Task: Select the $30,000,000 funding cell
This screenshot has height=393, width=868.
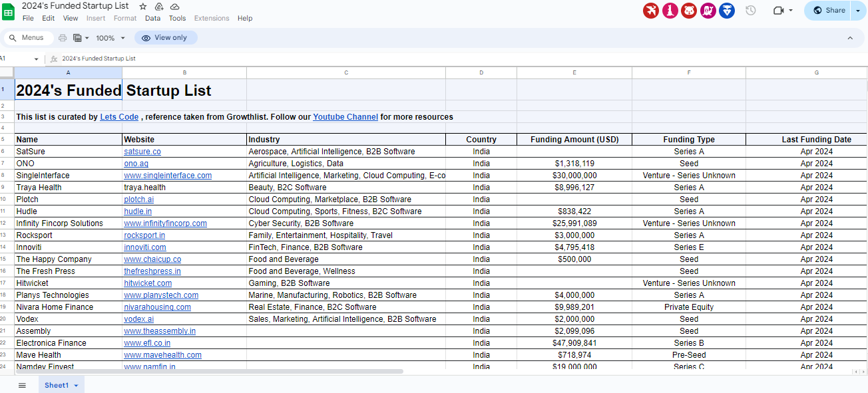Action: pyautogui.click(x=574, y=176)
